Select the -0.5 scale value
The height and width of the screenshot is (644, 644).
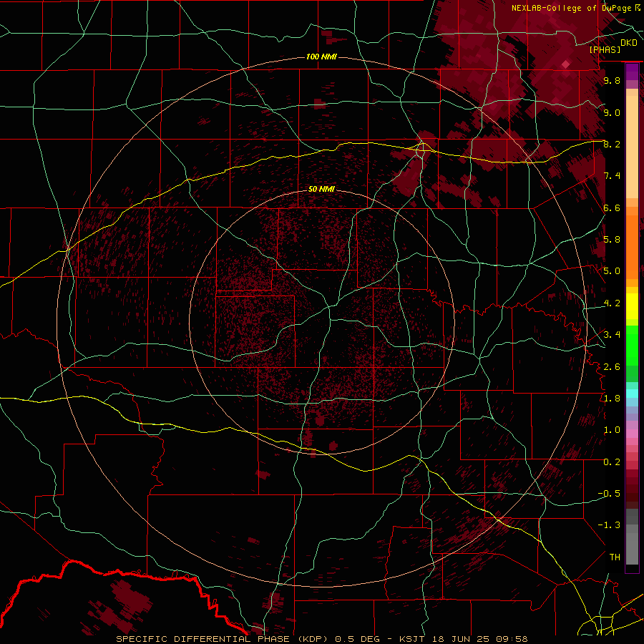[x=609, y=494]
